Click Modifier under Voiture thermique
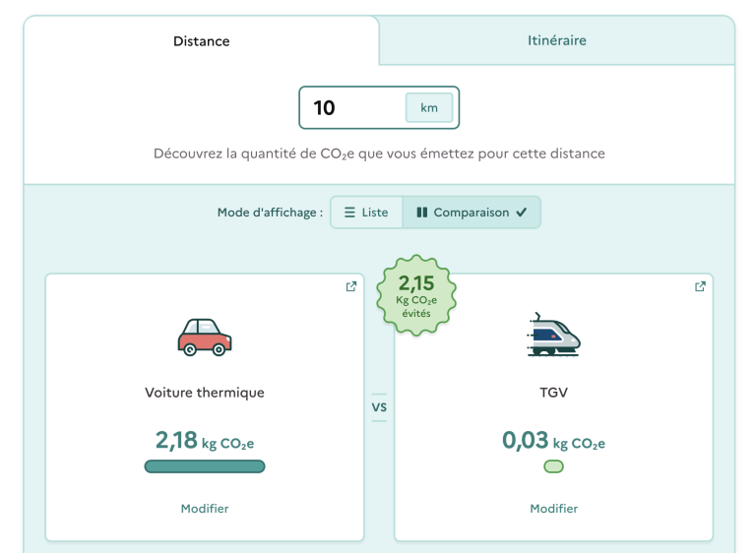Image resolution: width=756 pixels, height=553 pixels. coord(205,509)
